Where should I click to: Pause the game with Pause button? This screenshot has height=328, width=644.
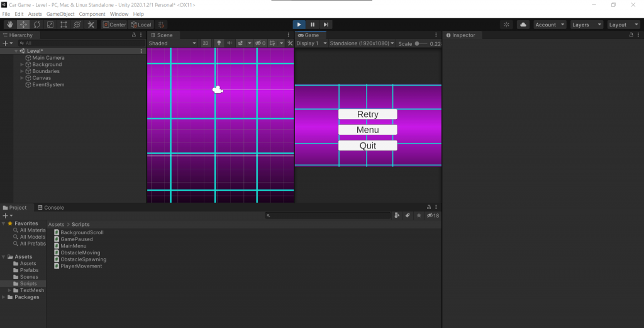click(x=312, y=25)
